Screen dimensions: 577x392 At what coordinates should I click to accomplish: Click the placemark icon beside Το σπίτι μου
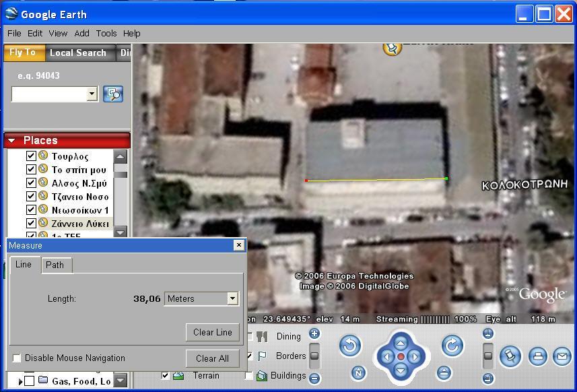(43, 168)
